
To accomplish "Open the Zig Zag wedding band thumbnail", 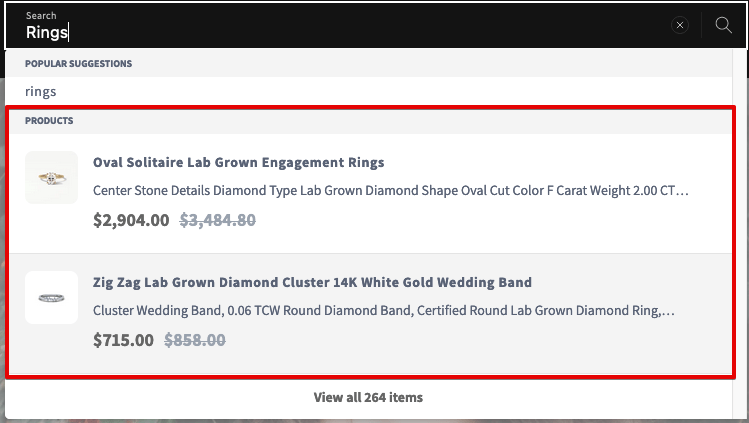I will pyautogui.click(x=52, y=297).
